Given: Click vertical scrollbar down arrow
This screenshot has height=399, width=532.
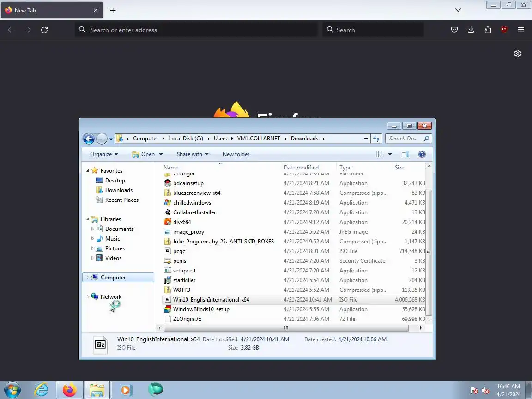Looking at the screenshot, I should (x=429, y=320).
